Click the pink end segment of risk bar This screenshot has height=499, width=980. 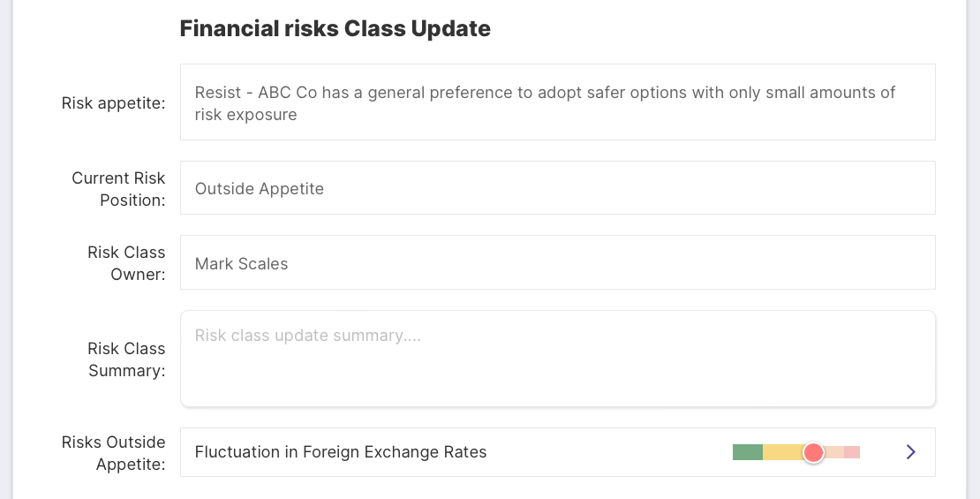(x=852, y=452)
